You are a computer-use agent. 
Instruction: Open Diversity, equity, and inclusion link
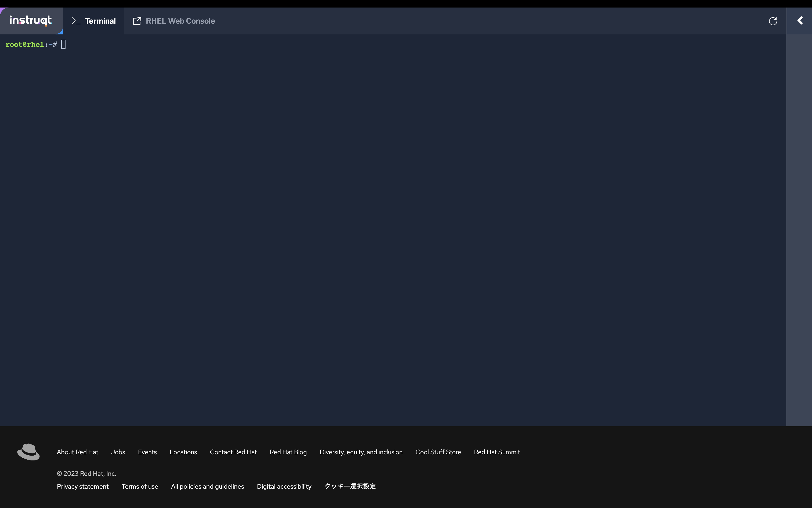[x=361, y=452]
